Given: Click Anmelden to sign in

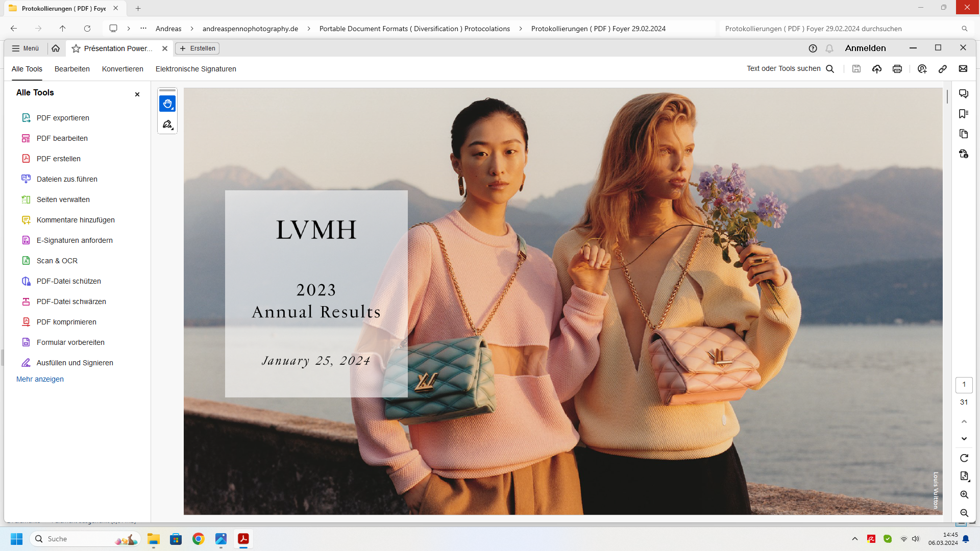Looking at the screenshot, I should [866, 48].
